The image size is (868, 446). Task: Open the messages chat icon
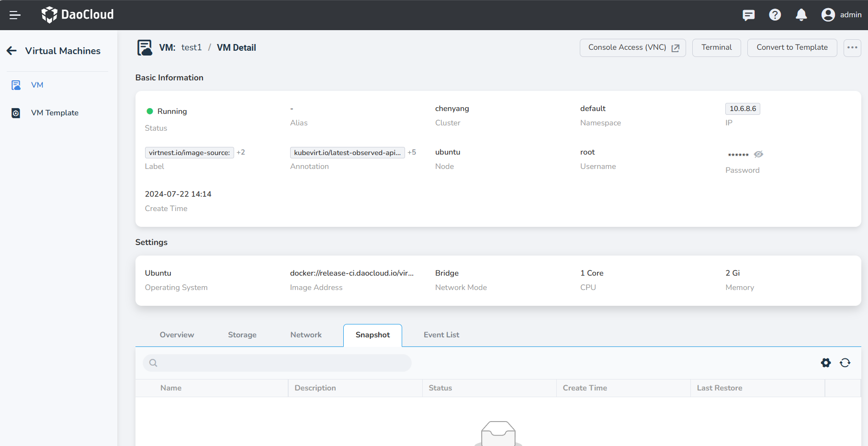point(748,15)
